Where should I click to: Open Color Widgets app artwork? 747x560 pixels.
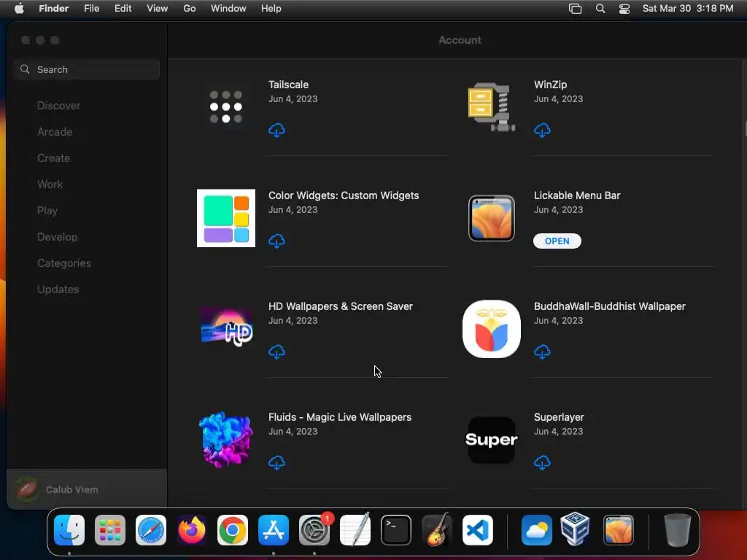(x=226, y=218)
